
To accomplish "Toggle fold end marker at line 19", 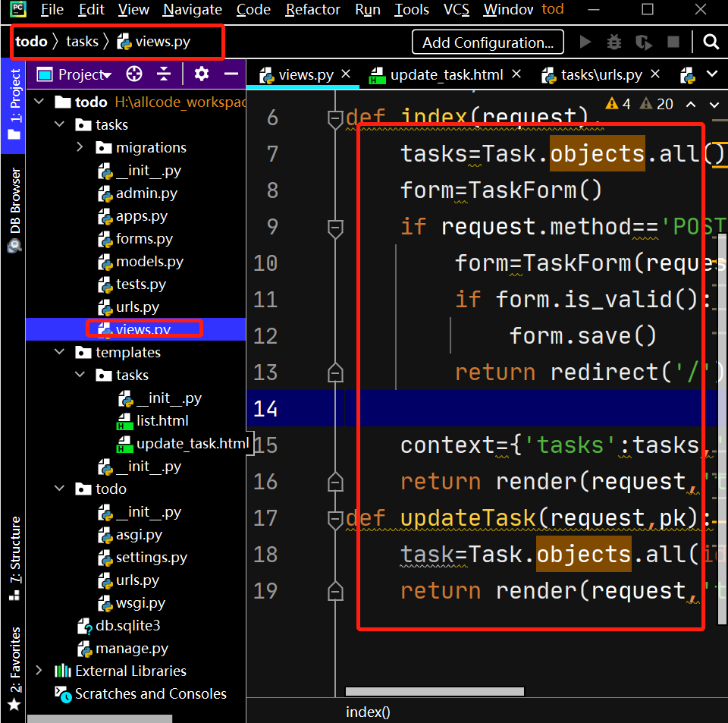I will (335, 591).
